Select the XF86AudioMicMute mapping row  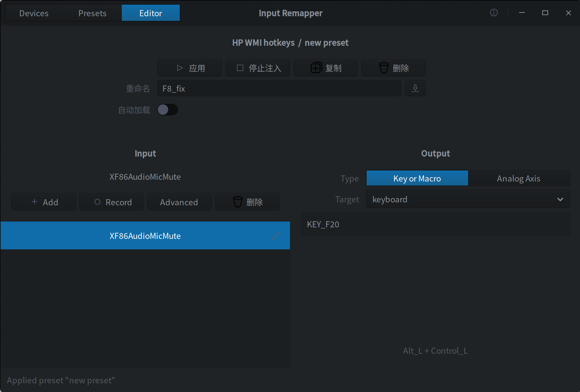tap(145, 235)
